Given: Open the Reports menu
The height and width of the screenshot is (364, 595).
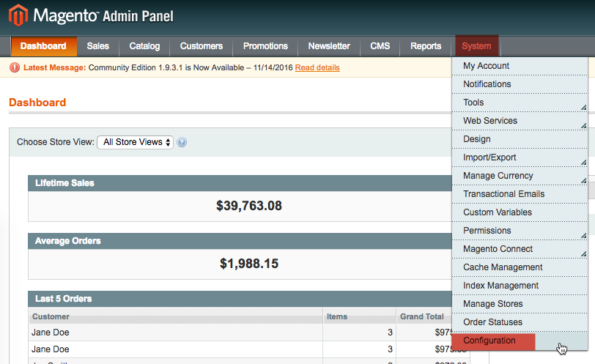Looking at the screenshot, I should point(426,46).
